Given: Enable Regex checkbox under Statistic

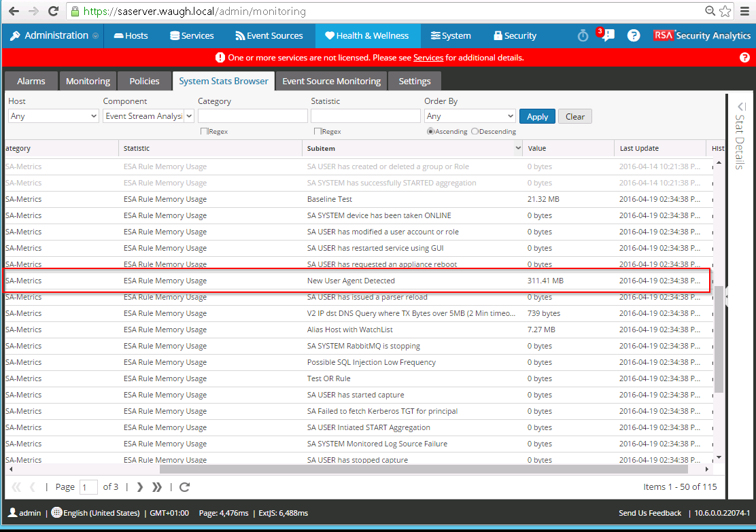Looking at the screenshot, I should (317, 131).
